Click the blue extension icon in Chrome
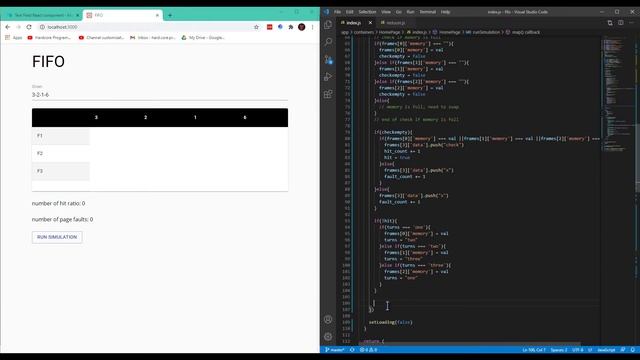This screenshot has height=360, width=640. (x=280, y=27)
